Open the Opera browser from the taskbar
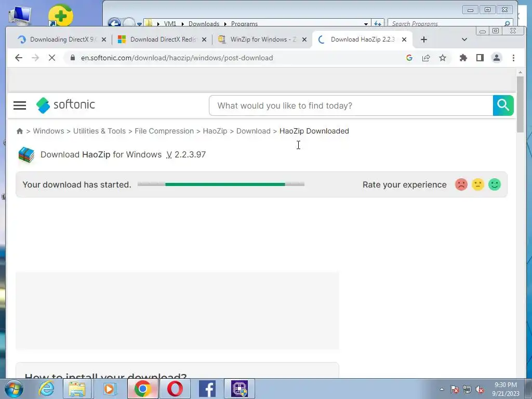532x399 pixels. [x=175, y=389]
